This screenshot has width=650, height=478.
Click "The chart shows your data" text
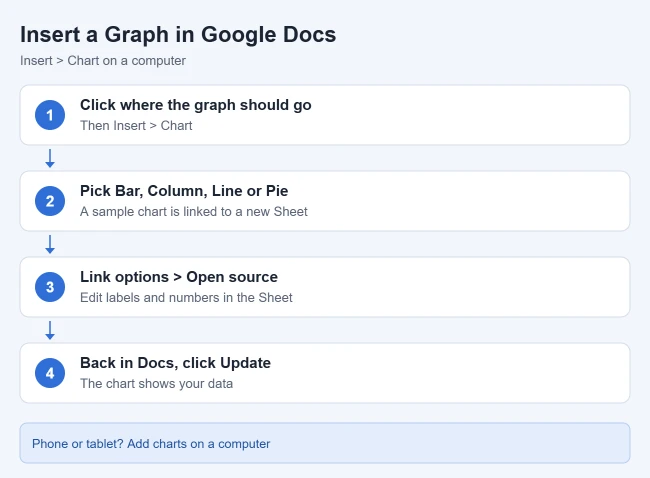click(x=156, y=383)
